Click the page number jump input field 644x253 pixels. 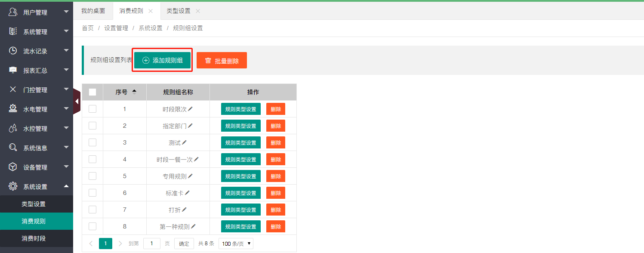[151, 244]
